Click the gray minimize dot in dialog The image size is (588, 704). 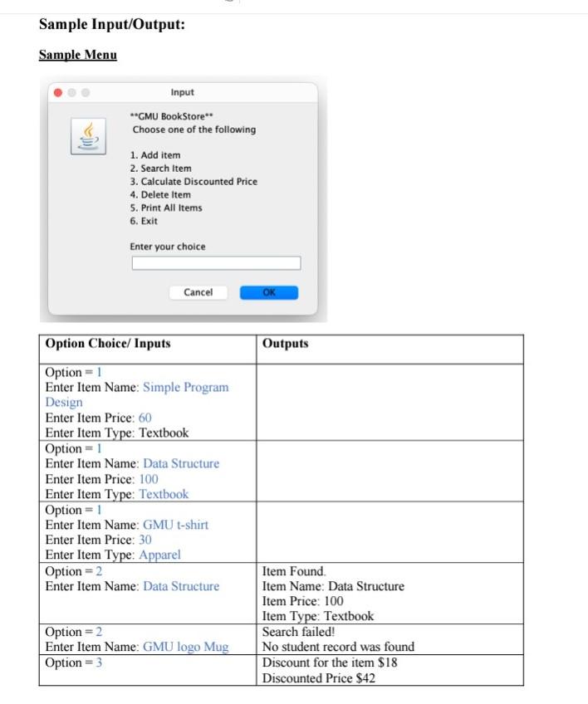coord(72,92)
